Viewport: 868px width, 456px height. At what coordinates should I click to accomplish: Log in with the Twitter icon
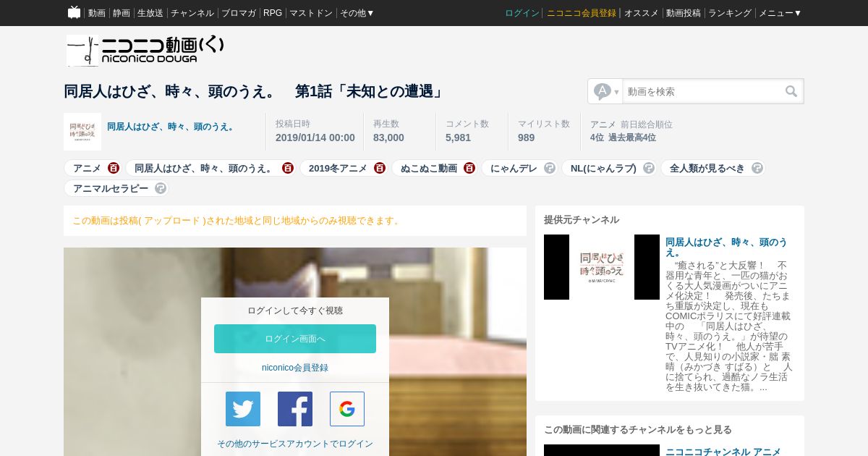pyautogui.click(x=243, y=409)
